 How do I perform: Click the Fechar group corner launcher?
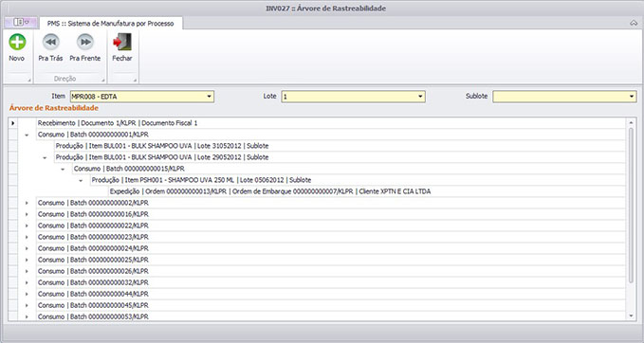point(135,81)
